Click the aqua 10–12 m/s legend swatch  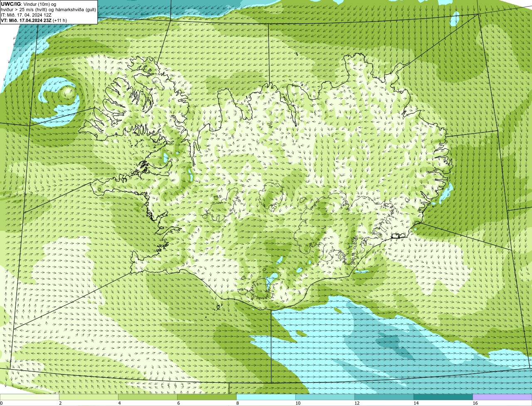(x=325, y=397)
